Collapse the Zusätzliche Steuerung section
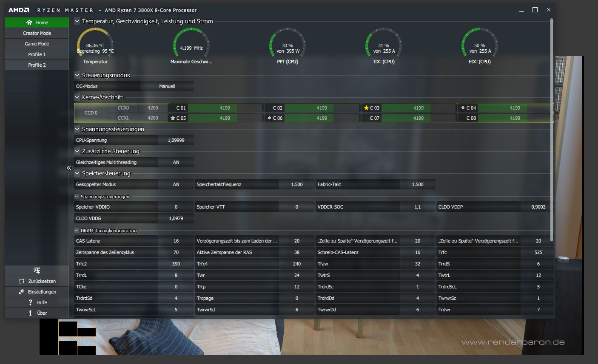 tap(77, 151)
